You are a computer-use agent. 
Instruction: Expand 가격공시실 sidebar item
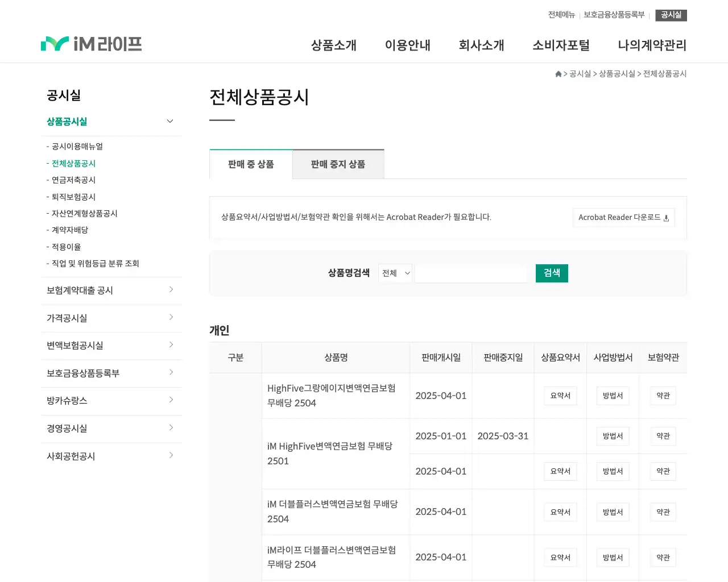111,318
